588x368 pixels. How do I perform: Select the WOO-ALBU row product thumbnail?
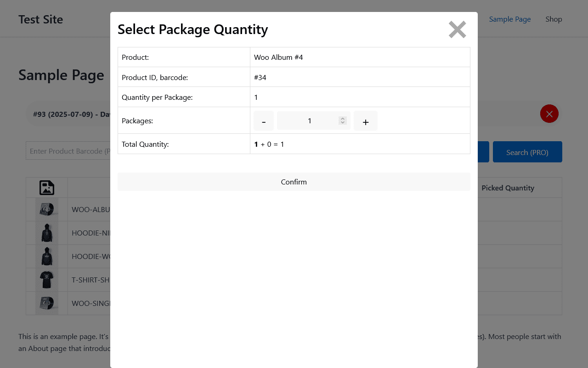point(47,209)
